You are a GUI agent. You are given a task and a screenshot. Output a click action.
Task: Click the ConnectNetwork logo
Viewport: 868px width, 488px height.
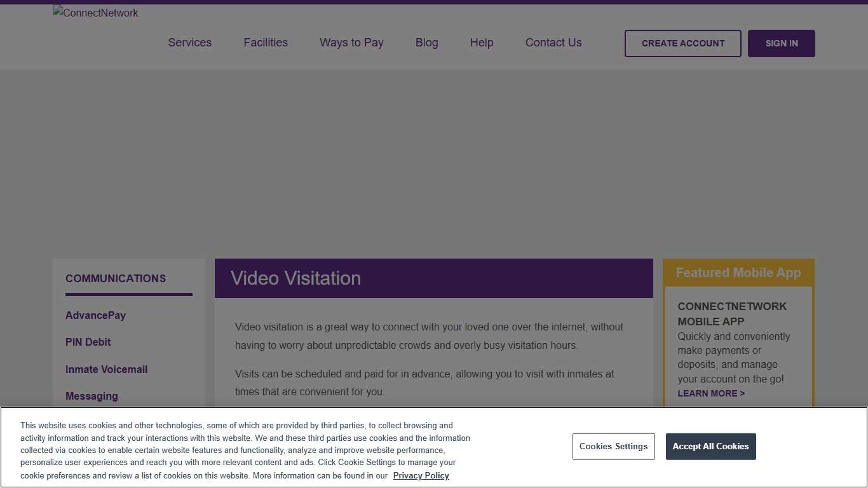[x=95, y=13]
